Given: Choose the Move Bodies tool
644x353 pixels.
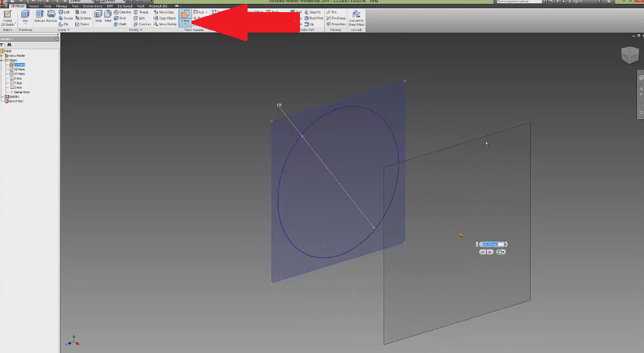Looking at the screenshot, I should point(165,24).
